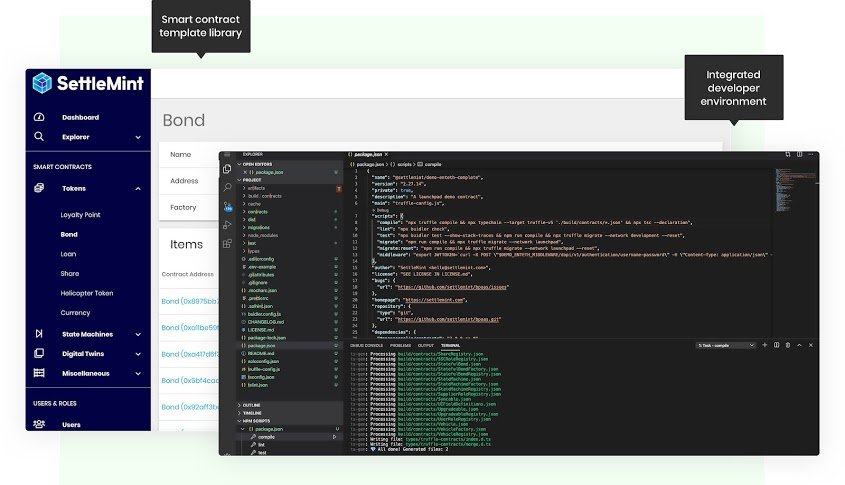845x485 pixels.
Task: Split the terminal panel
Action: 777,345
